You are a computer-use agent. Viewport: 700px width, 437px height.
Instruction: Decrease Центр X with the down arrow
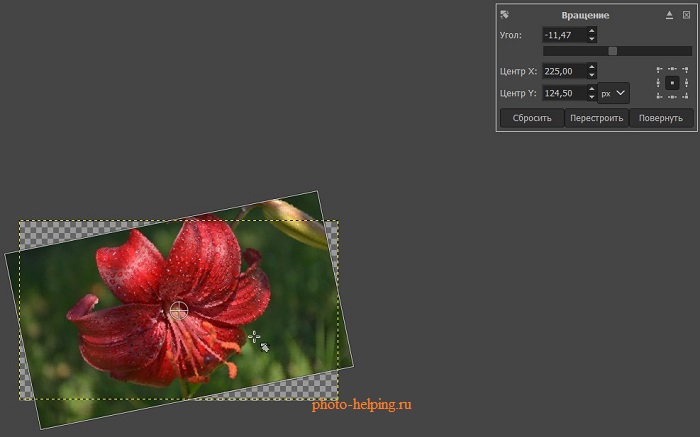tap(592, 75)
